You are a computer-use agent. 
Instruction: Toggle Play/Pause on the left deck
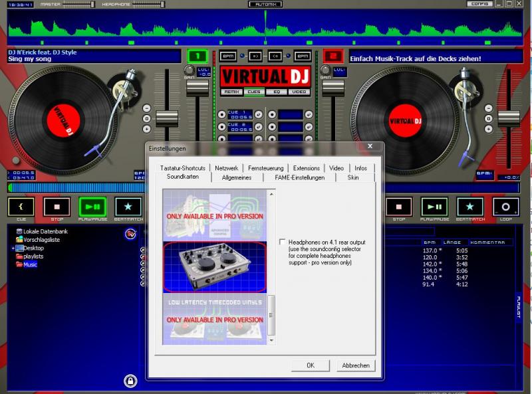[x=92, y=207]
